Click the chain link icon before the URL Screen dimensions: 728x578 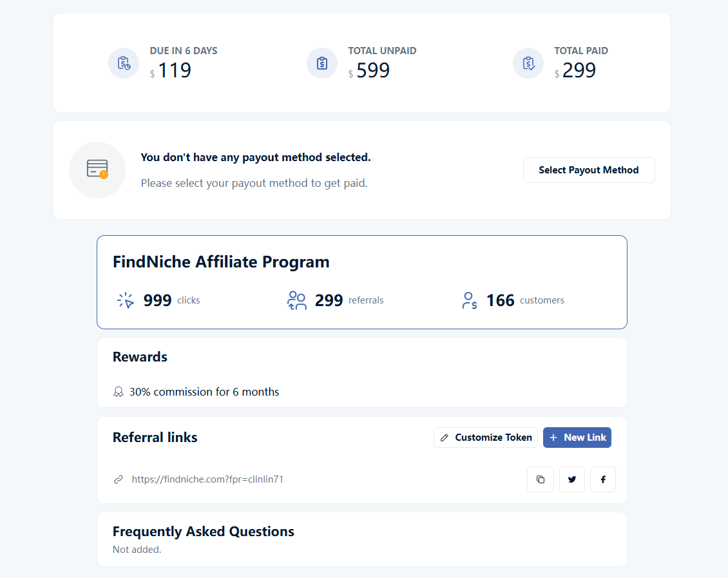tap(118, 479)
